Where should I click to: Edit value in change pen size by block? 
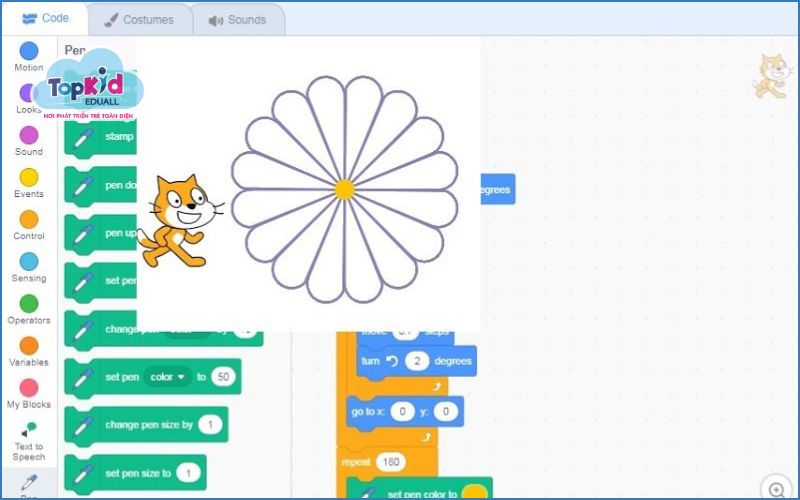pos(210,425)
